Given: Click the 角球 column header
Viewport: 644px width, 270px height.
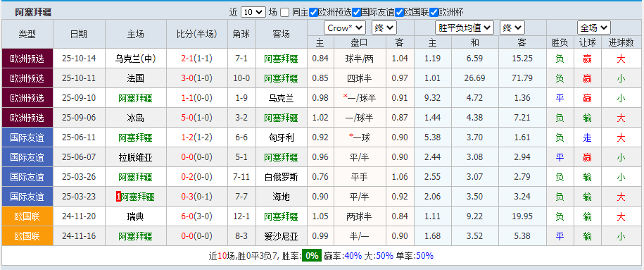Looking at the screenshot, I should (241, 34).
